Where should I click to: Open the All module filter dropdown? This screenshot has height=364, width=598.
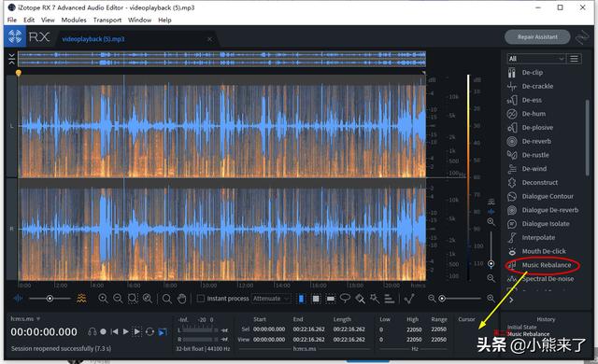click(535, 59)
